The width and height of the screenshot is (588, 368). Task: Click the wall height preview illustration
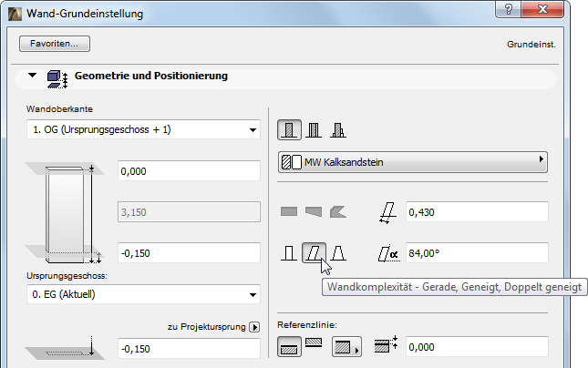[x=66, y=213]
